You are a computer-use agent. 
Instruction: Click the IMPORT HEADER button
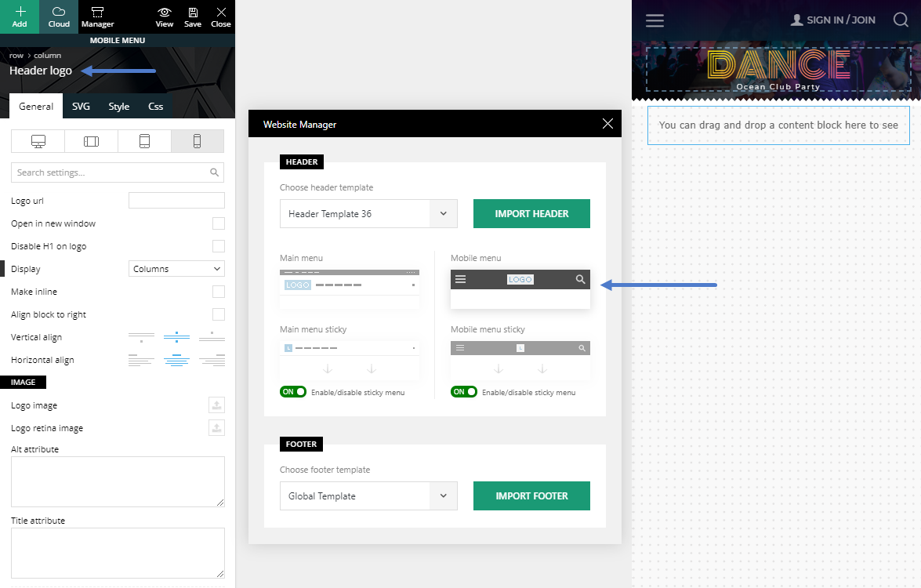pyautogui.click(x=531, y=214)
